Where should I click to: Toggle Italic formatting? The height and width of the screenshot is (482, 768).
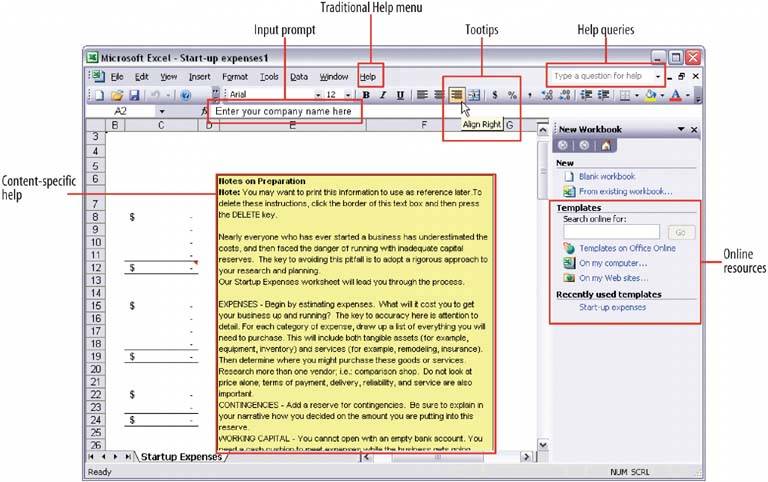click(383, 95)
